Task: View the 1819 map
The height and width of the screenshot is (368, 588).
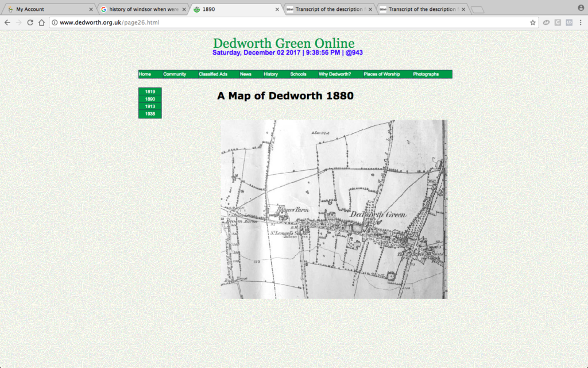Action: [x=150, y=91]
